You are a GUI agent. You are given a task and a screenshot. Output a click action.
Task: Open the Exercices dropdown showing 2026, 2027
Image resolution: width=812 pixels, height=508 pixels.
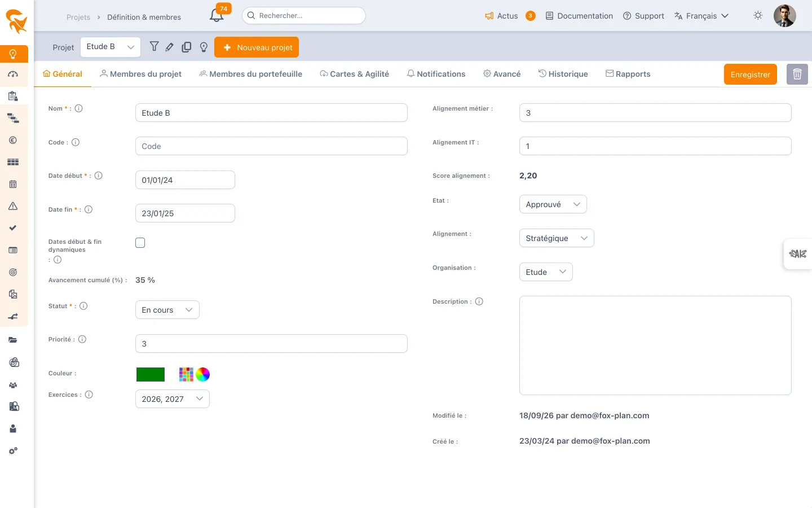click(x=173, y=399)
